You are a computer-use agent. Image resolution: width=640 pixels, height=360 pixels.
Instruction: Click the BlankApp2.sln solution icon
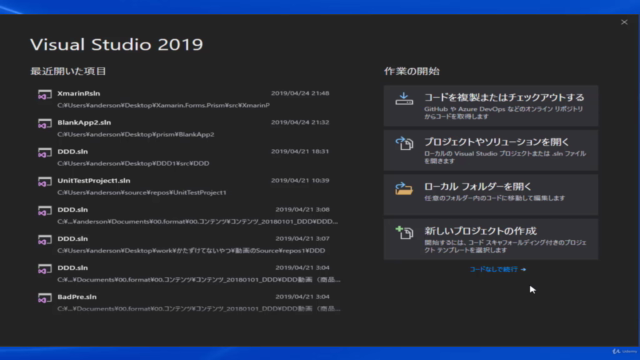(x=44, y=124)
